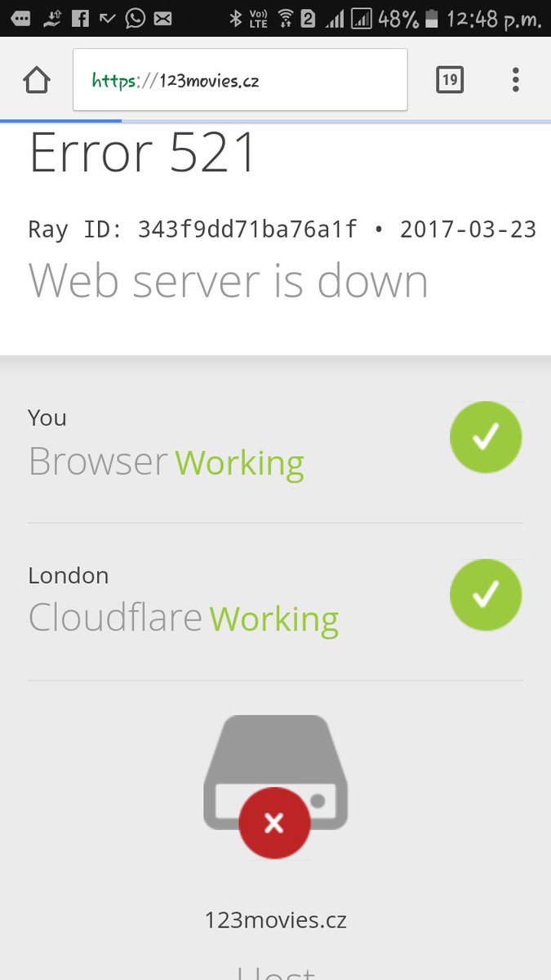Tap the gray host server icon
This screenshot has height=980, width=551.
pyautogui.click(x=275, y=773)
